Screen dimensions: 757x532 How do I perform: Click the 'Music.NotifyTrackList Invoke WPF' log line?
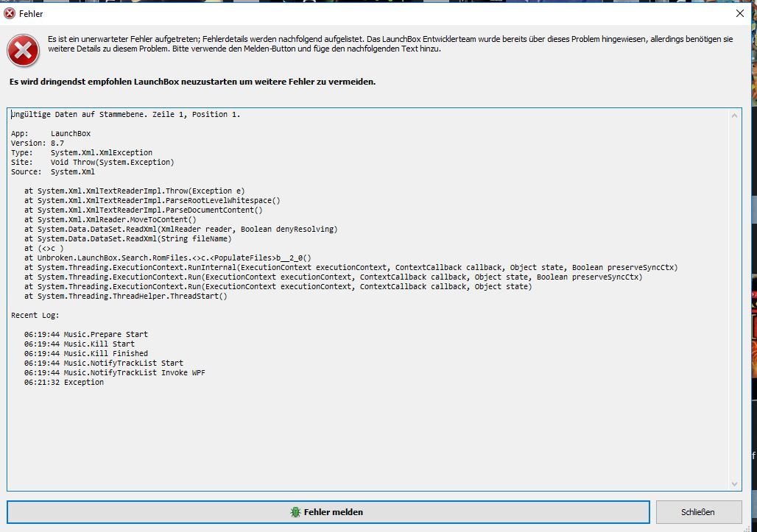click(115, 372)
